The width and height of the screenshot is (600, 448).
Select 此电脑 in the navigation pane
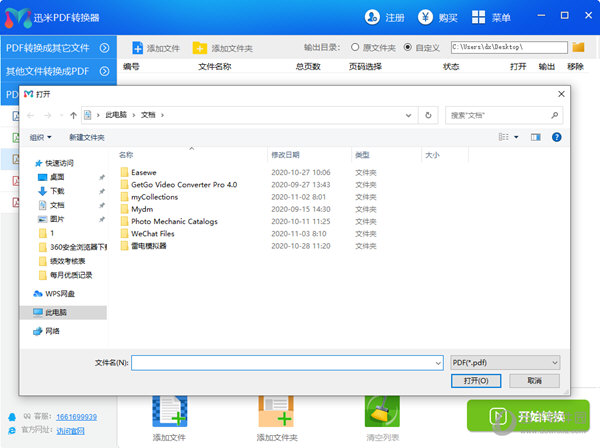click(63, 313)
